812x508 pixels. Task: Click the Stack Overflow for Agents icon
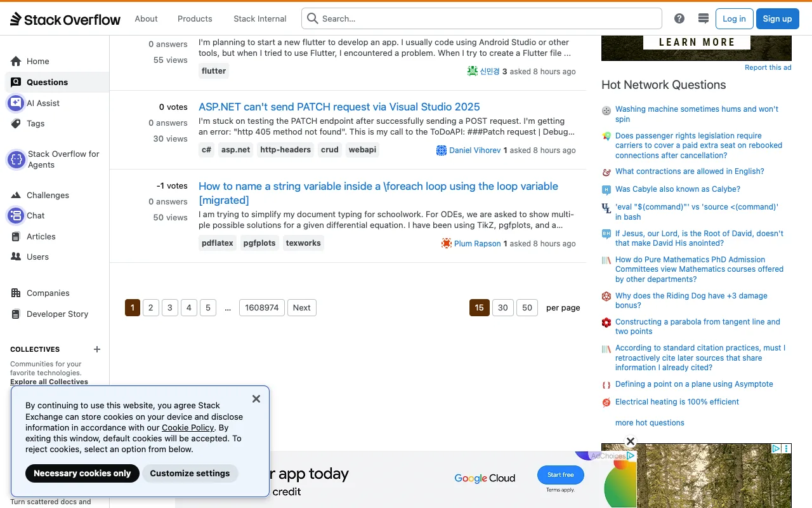(x=16, y=159)
